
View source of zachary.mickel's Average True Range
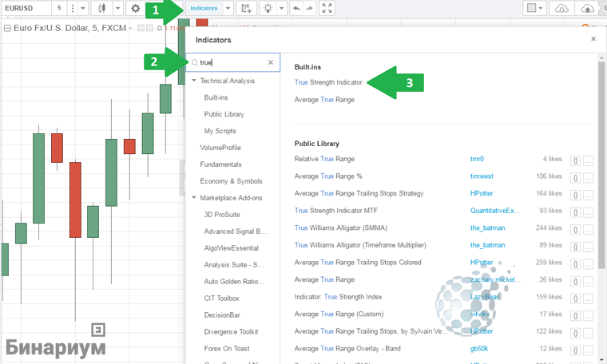pyautogui.click(x=575, y=281)
